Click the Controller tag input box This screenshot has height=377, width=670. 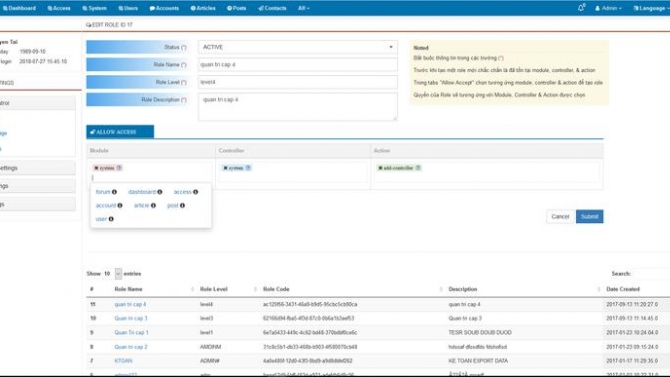293,173
